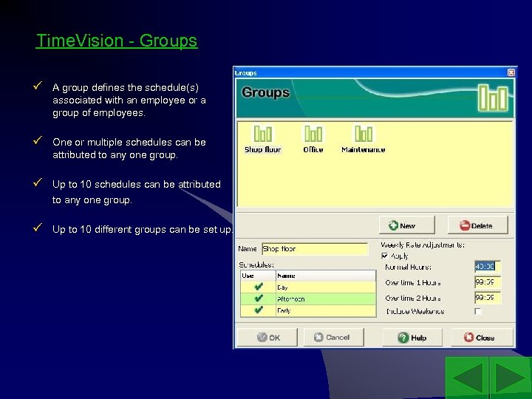The image size is (532, 399).
Task: Click the Cancel button
Action: click(333, 337)
